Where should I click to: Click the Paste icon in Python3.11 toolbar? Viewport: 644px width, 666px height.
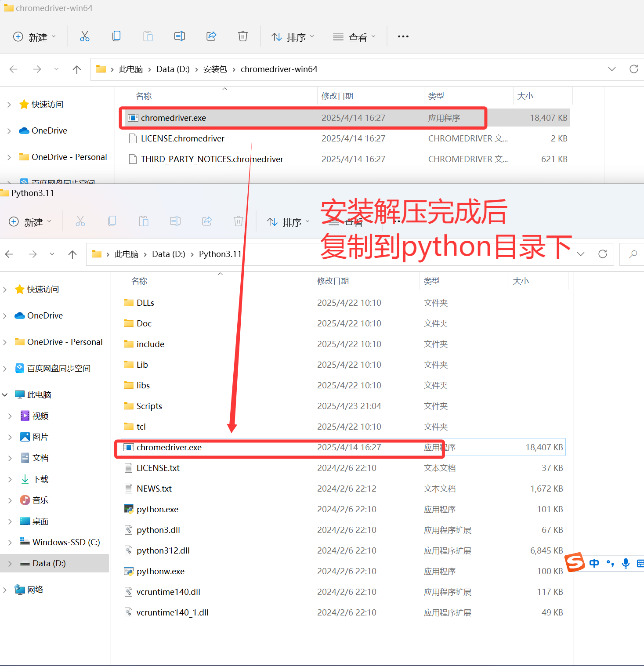pos(144,221)
